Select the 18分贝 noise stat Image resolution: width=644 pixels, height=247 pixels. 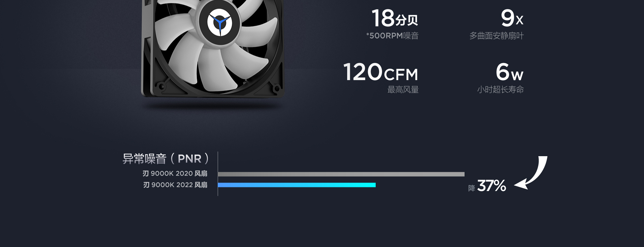point(395,18)
